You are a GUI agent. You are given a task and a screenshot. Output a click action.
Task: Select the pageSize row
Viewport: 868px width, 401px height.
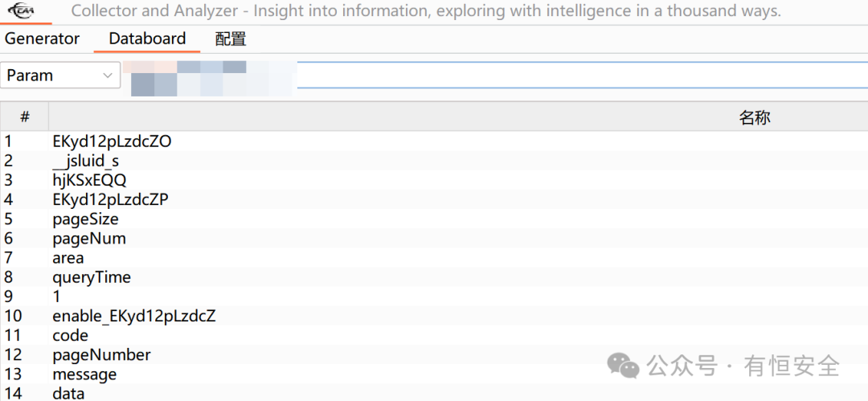(85, 219)
